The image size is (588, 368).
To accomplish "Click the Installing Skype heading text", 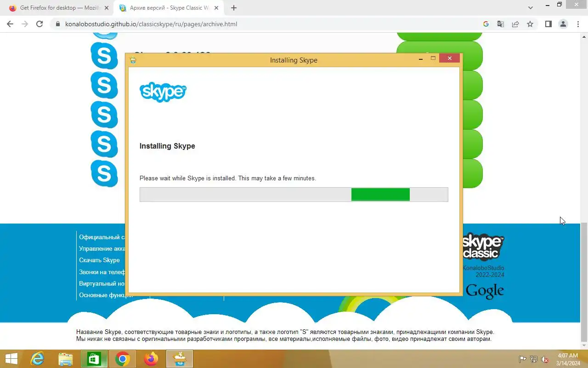I will point(167,146).
